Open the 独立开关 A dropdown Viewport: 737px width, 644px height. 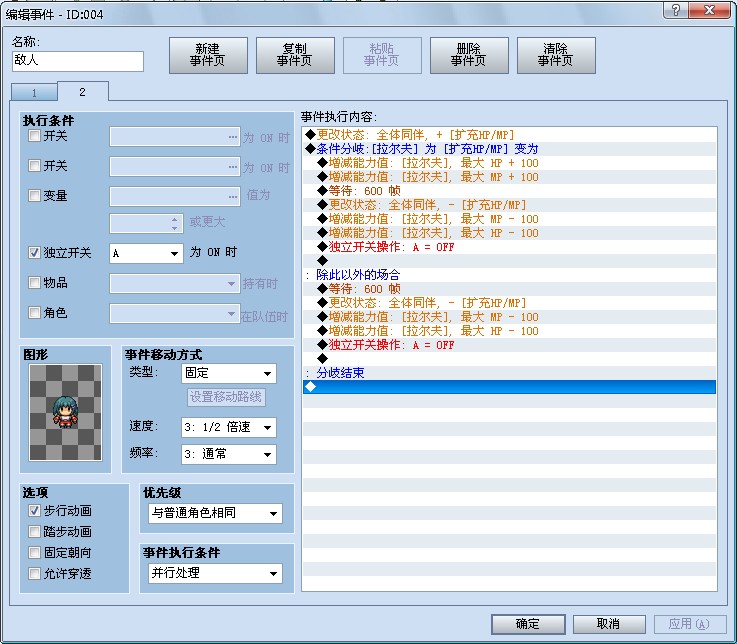click(x=146, y=253)
